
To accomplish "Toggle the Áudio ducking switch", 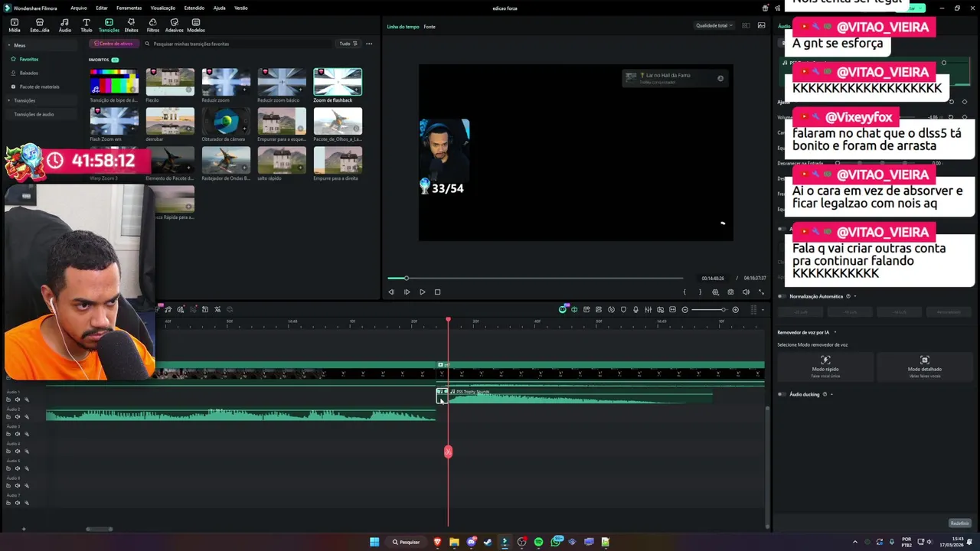I will tap(782, 394).
